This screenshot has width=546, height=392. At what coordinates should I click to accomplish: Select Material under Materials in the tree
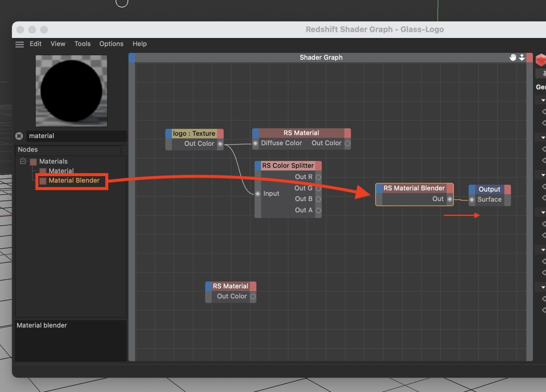point(61,171)
